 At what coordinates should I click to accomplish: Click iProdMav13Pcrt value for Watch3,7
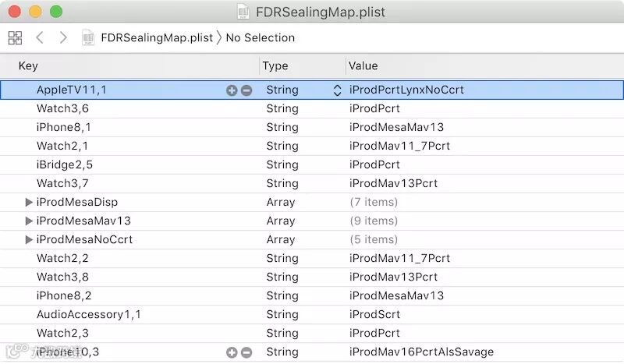pyautogui.click(x=393, y=183)
